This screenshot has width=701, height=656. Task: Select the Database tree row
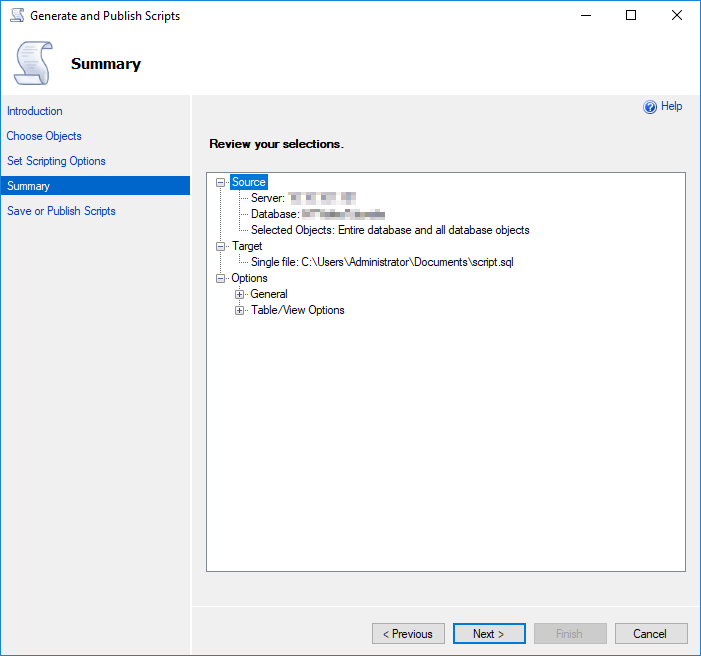[318, 214]
